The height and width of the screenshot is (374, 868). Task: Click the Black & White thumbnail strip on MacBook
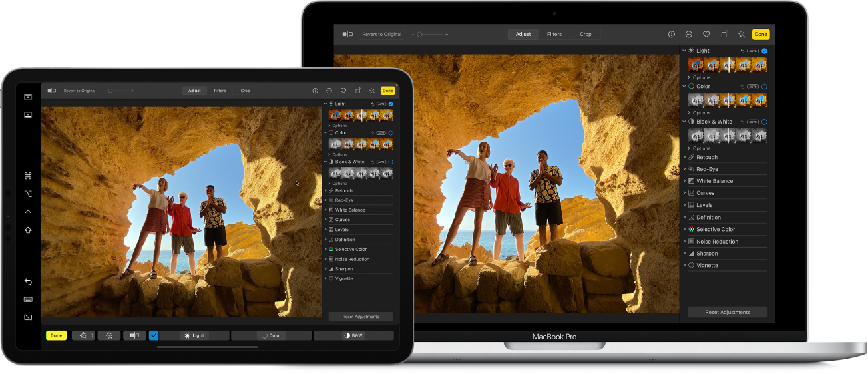[728, 136]
